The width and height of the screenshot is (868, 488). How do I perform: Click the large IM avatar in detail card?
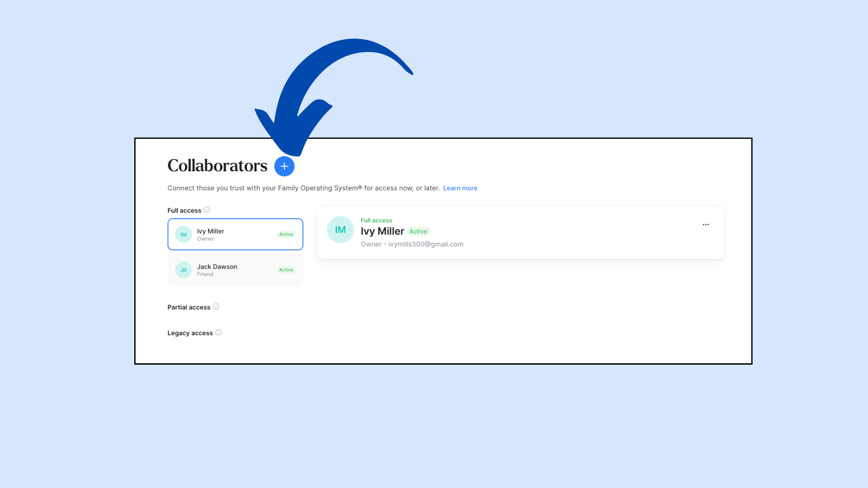pyautogui.click(x=340, y=230)
